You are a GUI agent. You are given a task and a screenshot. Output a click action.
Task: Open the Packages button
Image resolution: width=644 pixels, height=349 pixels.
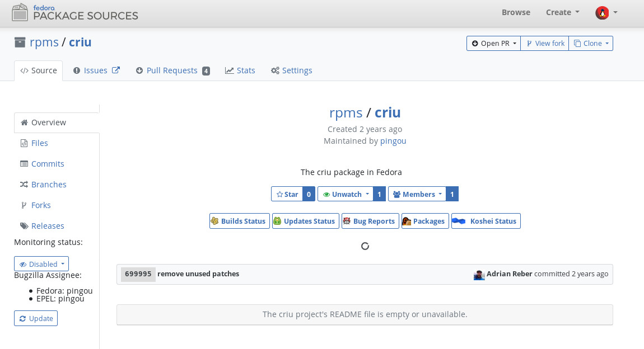click(425, 221)
